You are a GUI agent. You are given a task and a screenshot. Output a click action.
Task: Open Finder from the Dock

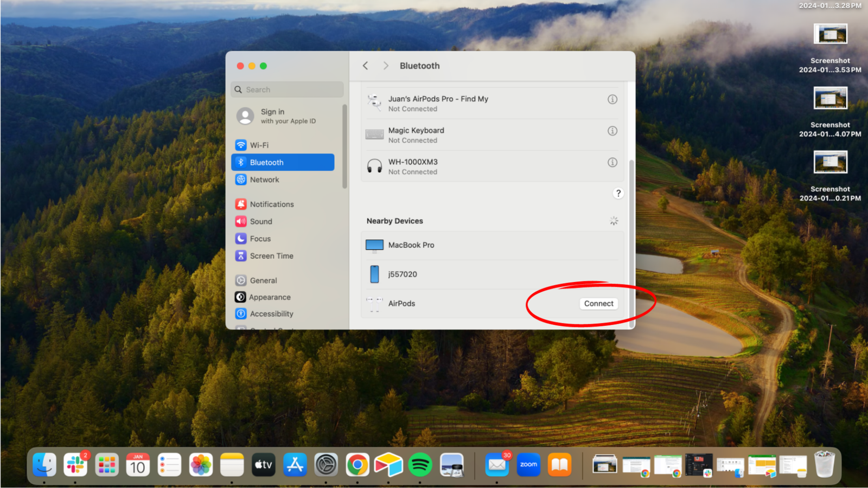tap(44, 465)
